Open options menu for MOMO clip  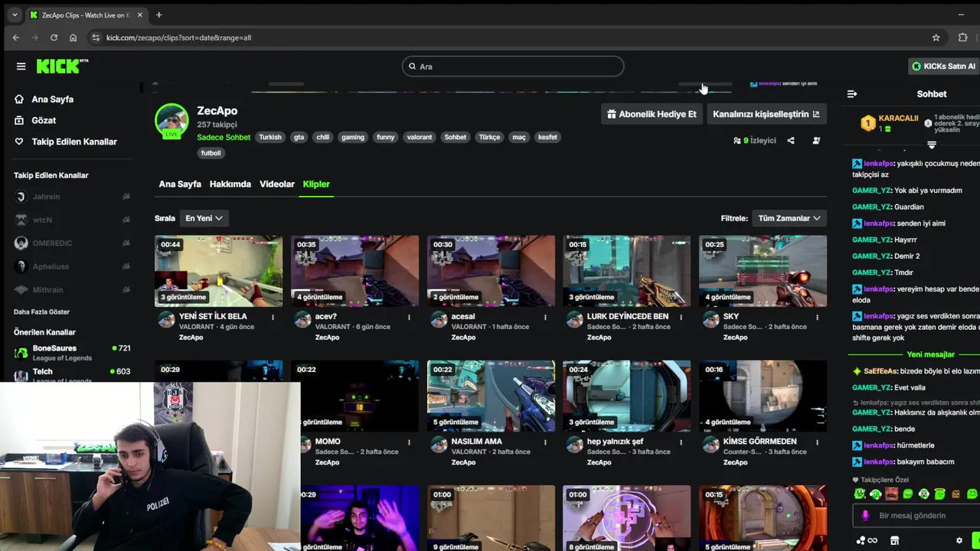[x=409, y=442]
